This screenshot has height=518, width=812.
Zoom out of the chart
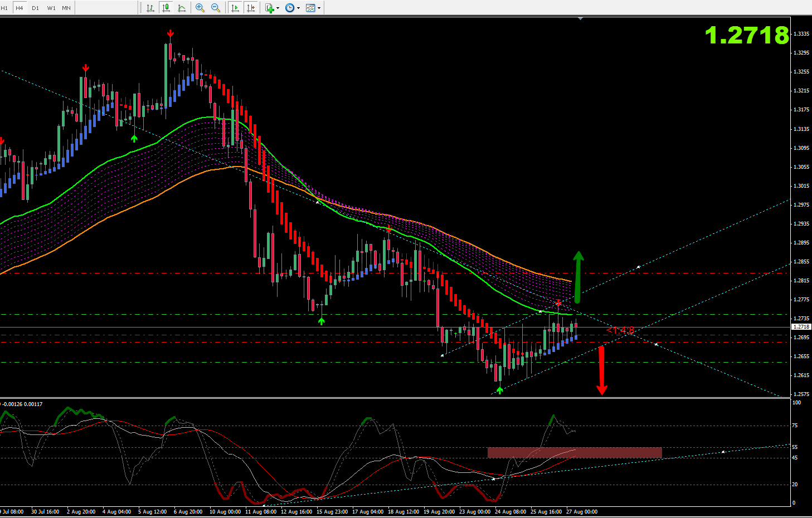click(x=216, y=8)
